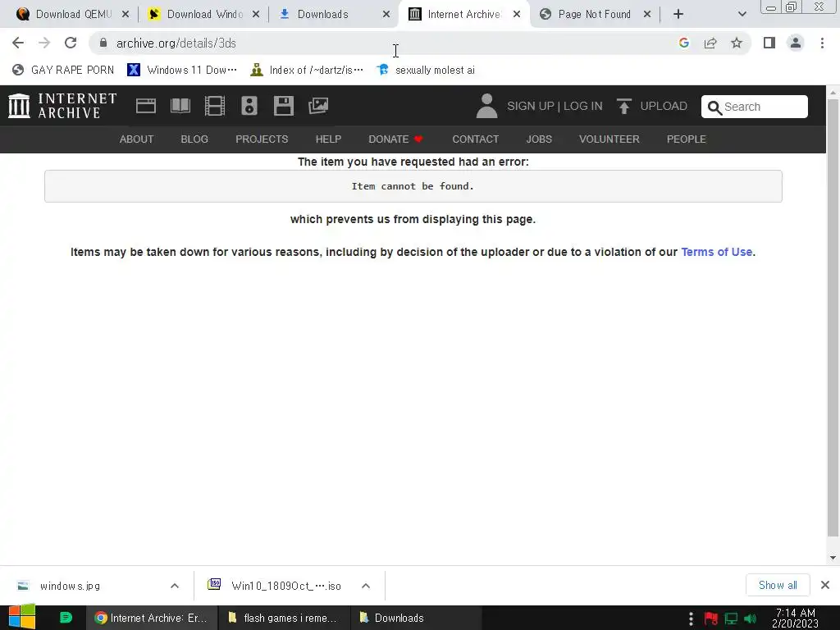The height and width of the screenshot is (630, 840).
Task: Click the user avatar icon
Action: click(486, 106)
